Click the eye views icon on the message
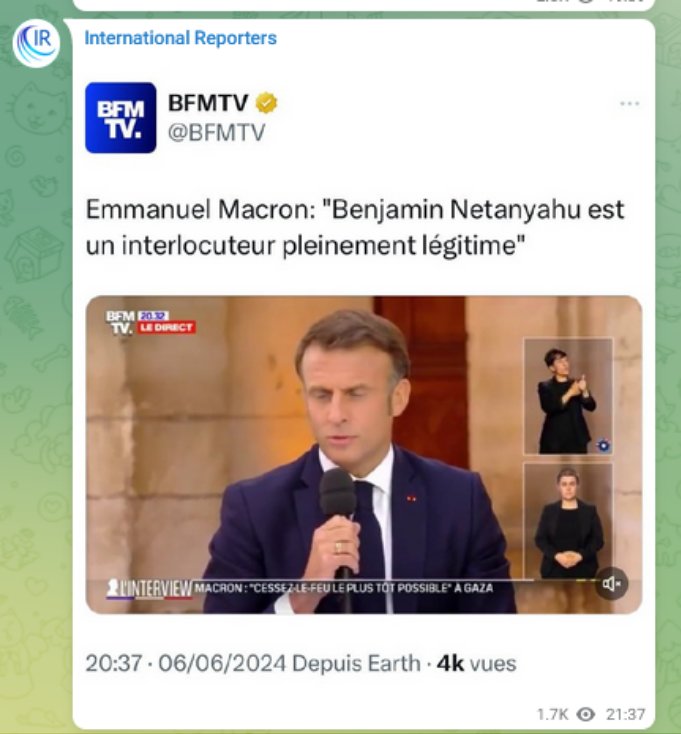The height and width of the screenshot is (734, 681). pos(586,714)
